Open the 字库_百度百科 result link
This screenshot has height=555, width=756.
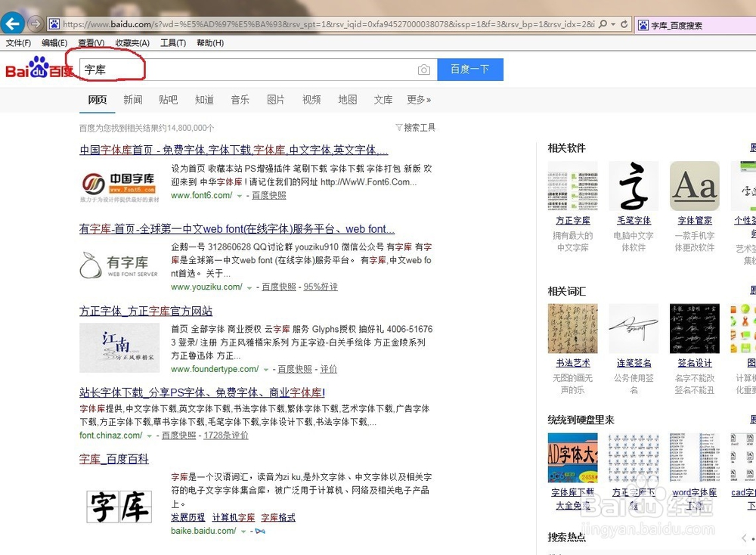[114, 459]
